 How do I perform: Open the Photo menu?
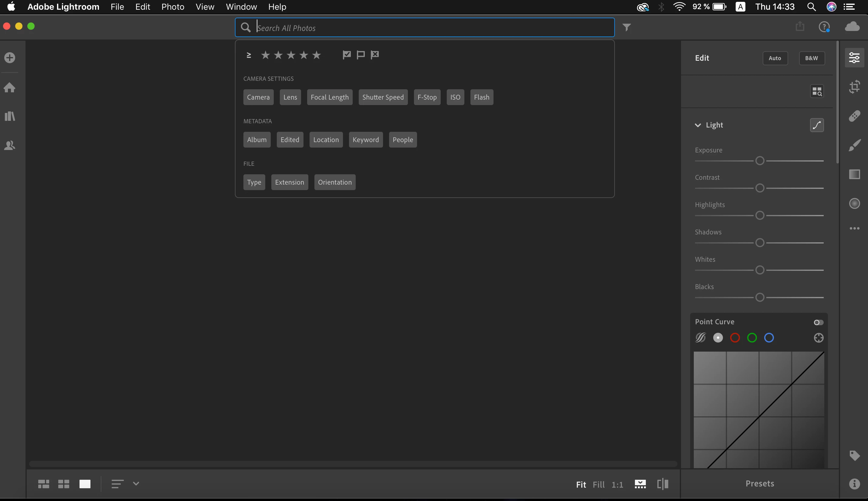[173, 7]
